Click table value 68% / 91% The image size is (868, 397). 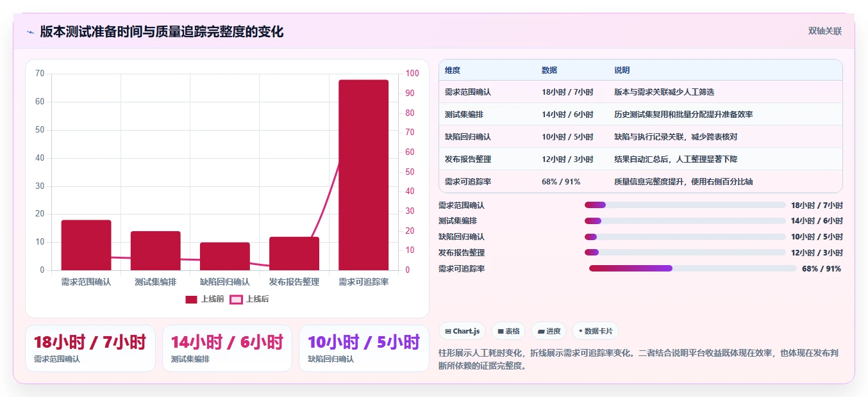561,182
